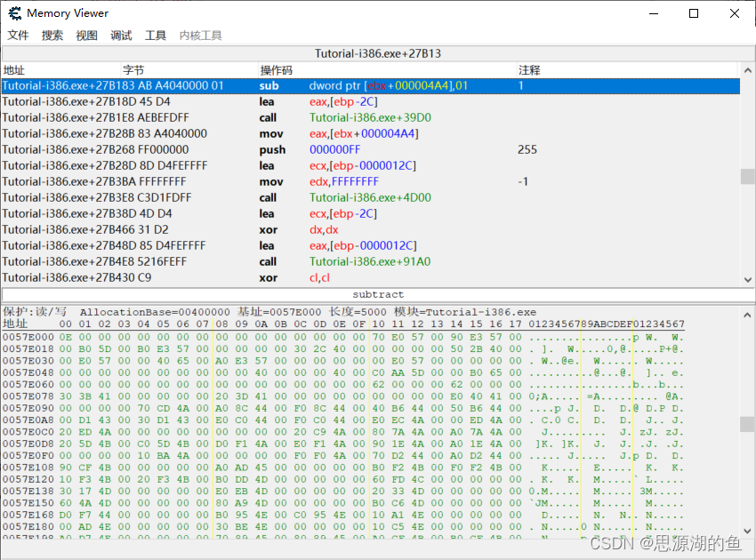Open the 内核工具 menu

click(201, 36)
